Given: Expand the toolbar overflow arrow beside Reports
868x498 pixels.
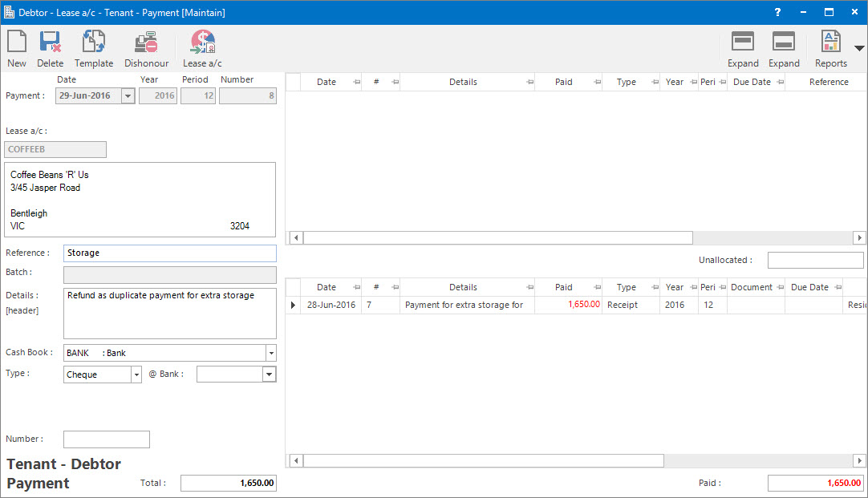Looking at the screenshot, I should pos(859,48).
